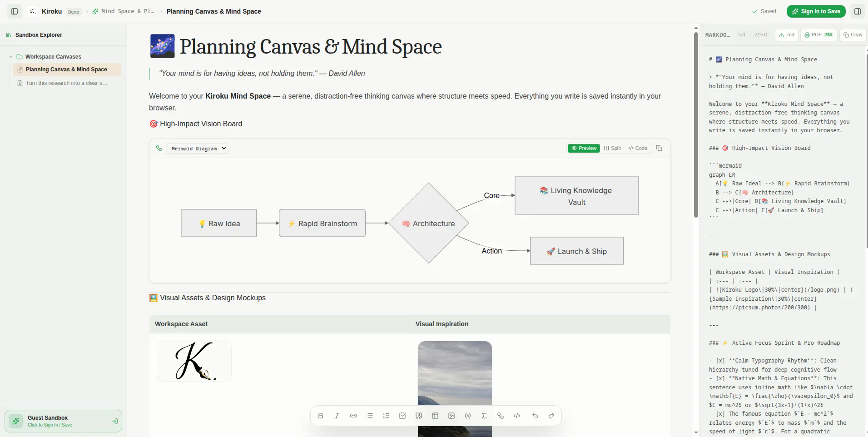Download the document as .md
The width and height of the screenshot is (868, 437).
click(x=787, y=35)
